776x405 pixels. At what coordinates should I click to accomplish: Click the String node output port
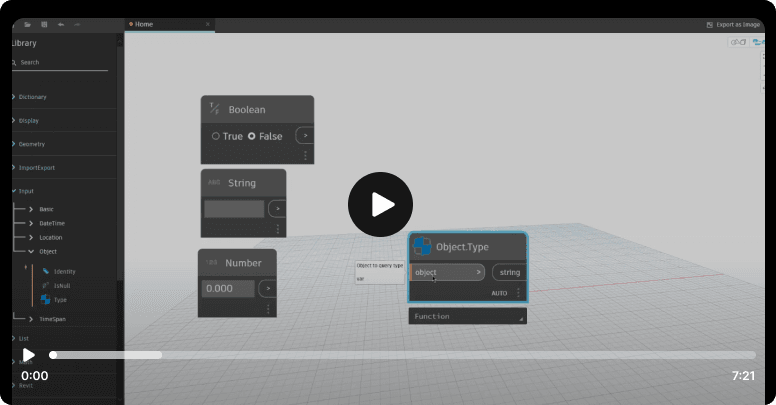click(x=277, y=209)
